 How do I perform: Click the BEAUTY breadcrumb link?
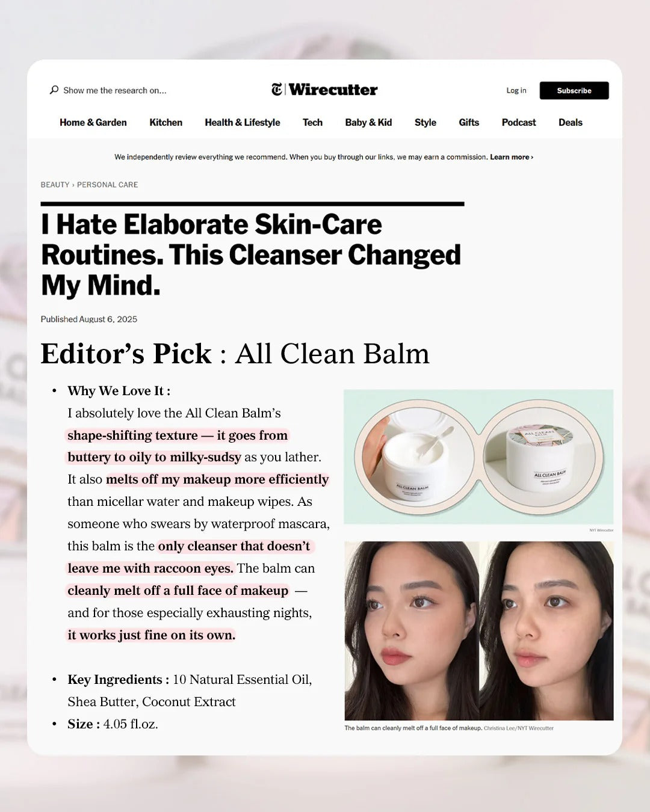point(55,185)
